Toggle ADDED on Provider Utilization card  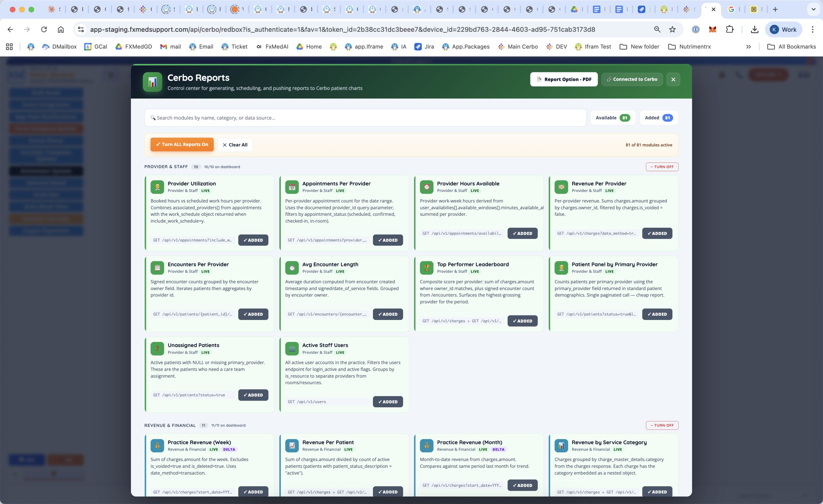(253, 240)
